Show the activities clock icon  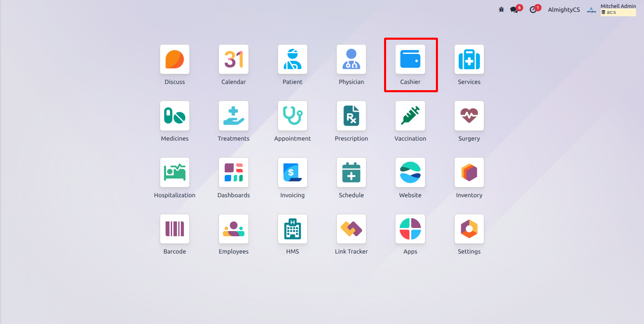533,10
